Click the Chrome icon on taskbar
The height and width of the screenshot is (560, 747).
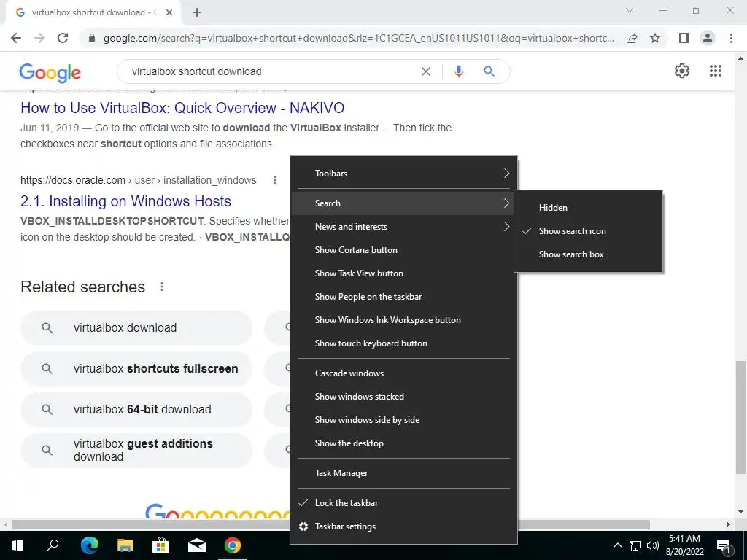pos(233,545)
